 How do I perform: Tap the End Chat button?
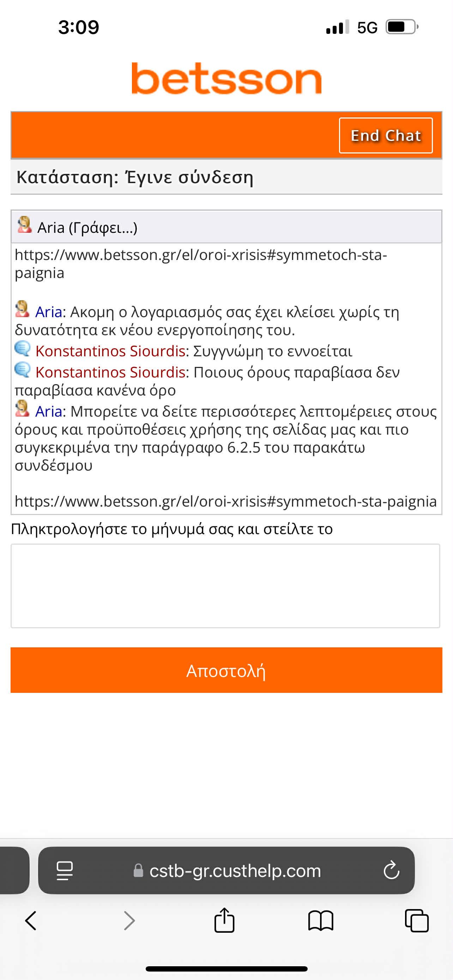tap(386, 135)
